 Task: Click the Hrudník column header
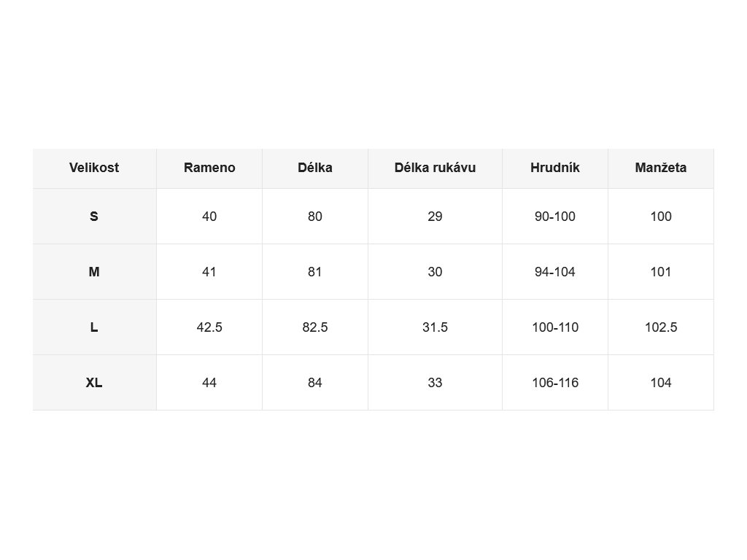[x=555, y=168]
